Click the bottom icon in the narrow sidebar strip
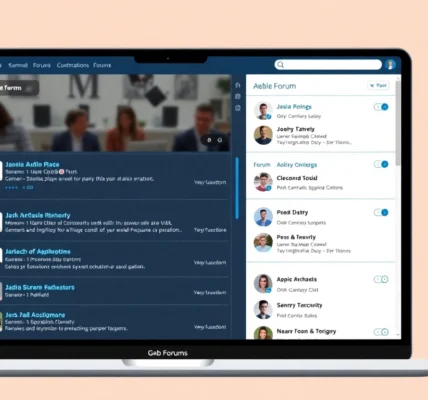This screenshot has width=428, height=400. (238, 108)
